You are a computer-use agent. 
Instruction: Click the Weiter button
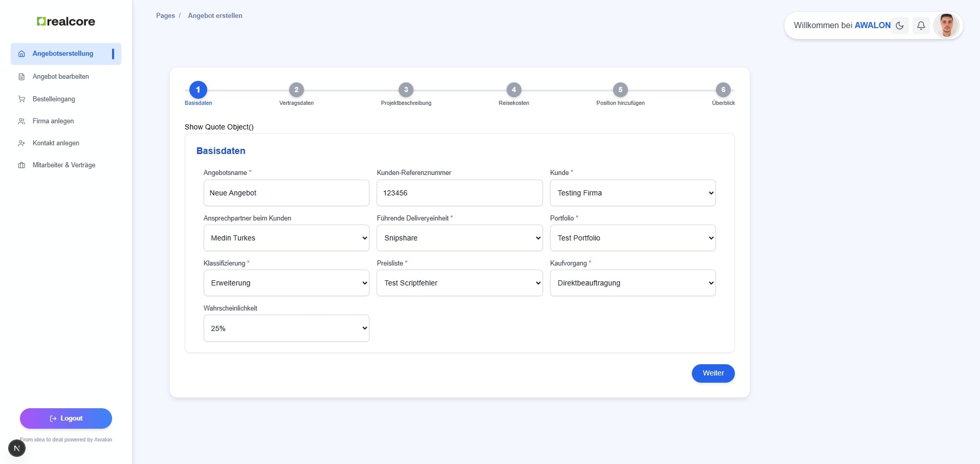[x=713, y=373]
